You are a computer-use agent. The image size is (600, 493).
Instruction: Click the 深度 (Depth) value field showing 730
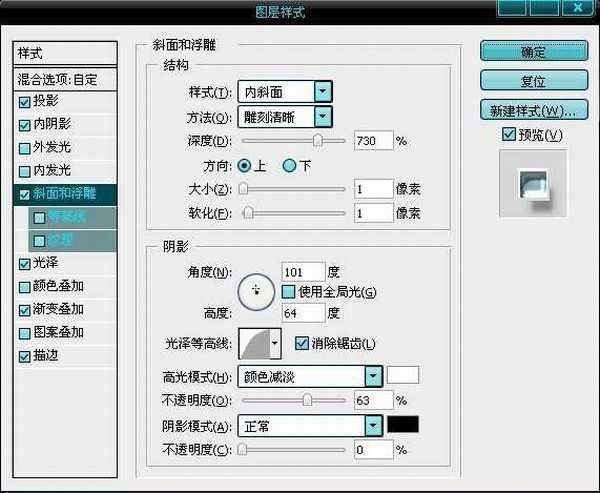coord(372,141)
